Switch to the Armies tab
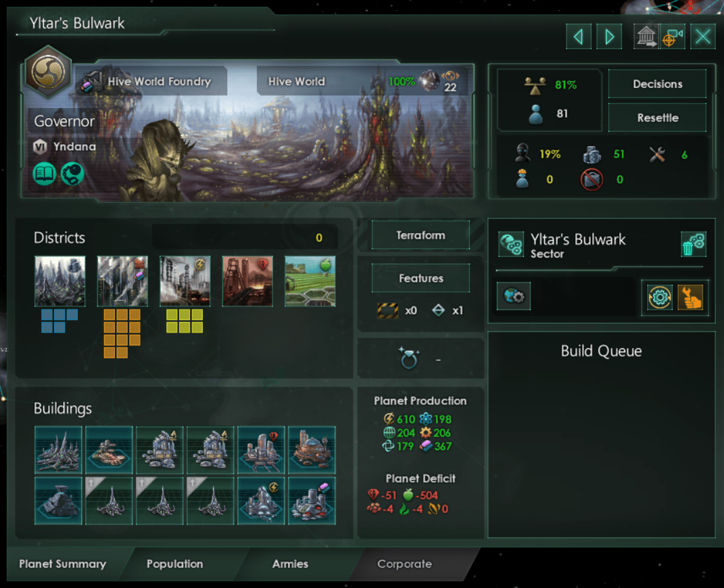The image size is (724, 588). (x=290, y=564)
